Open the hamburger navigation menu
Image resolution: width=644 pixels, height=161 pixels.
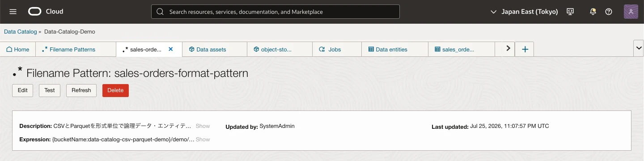pyautogui.click(x=13, y=12)
